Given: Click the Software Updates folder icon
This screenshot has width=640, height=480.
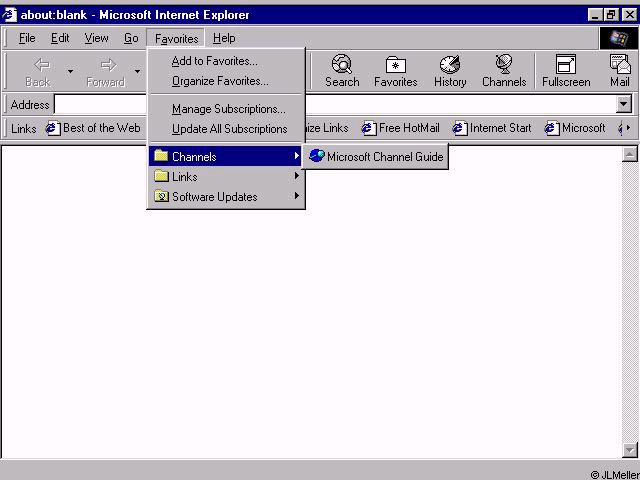Looking at the screenshot, I should point(161,196).
